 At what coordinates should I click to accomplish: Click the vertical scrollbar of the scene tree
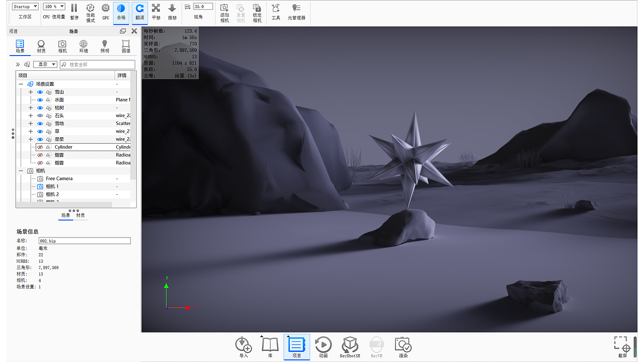pyautogui.click(x=133, y=124)
